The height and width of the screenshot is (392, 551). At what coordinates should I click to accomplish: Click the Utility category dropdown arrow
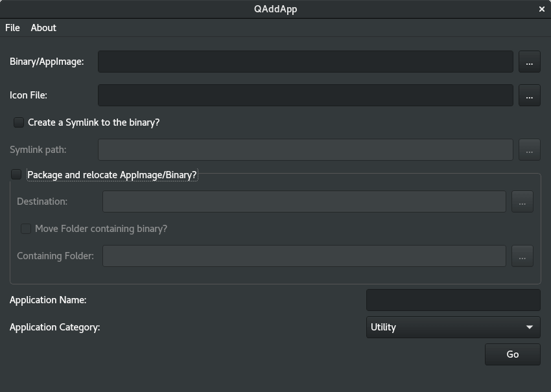click(530, 327)
